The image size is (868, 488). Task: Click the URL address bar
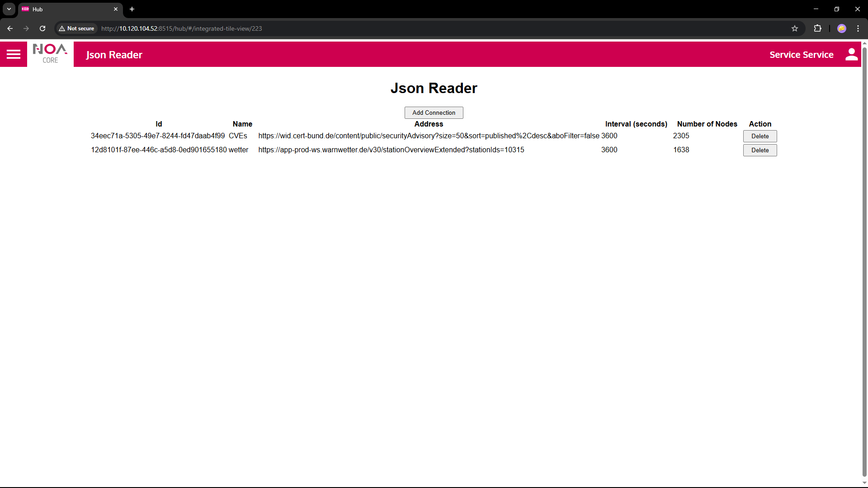(x=407, y=28)
